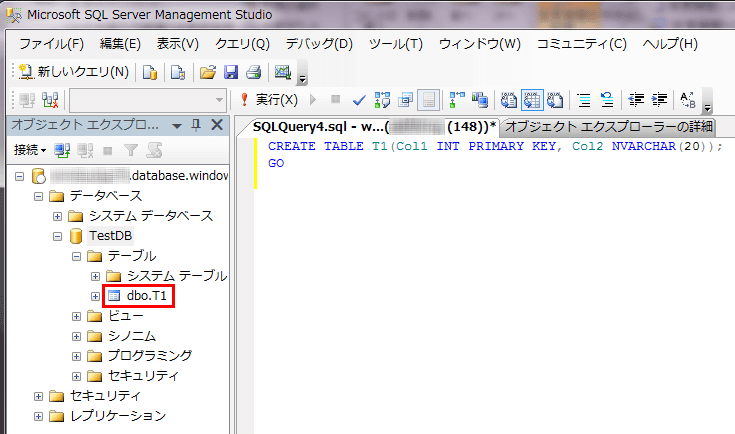Open the standard toolbar options arrow
735x434 pixels.
(302, 78)
